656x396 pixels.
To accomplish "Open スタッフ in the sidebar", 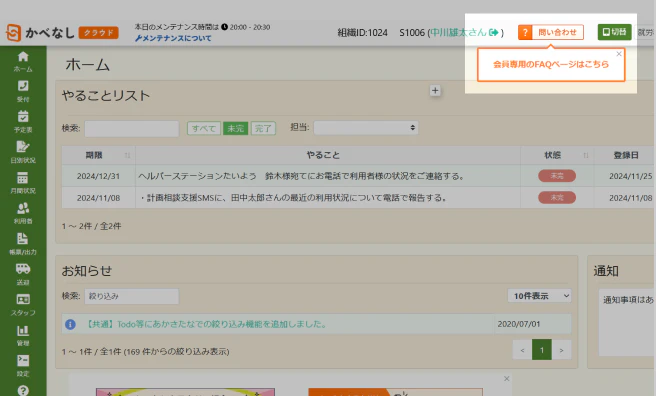I will click(23, 305).
